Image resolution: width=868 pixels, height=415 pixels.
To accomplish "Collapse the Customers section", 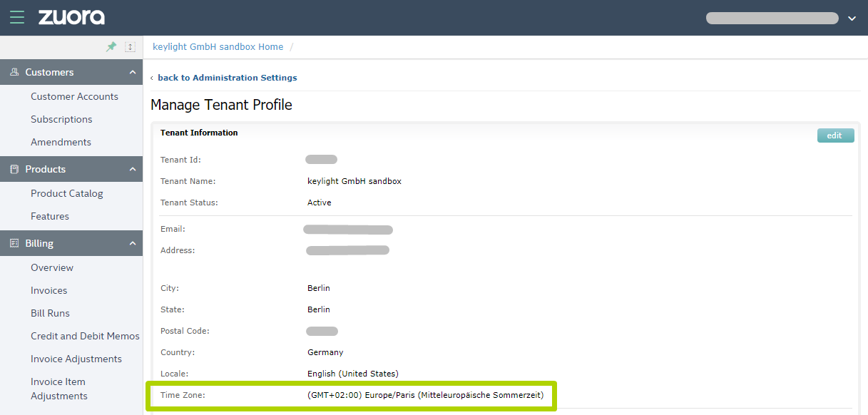I will click(x=133, y=72).
